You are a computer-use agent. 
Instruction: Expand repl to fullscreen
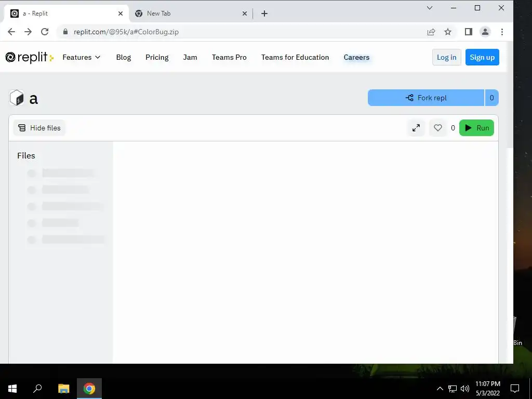pyautogui.click(x=416, y=128)
